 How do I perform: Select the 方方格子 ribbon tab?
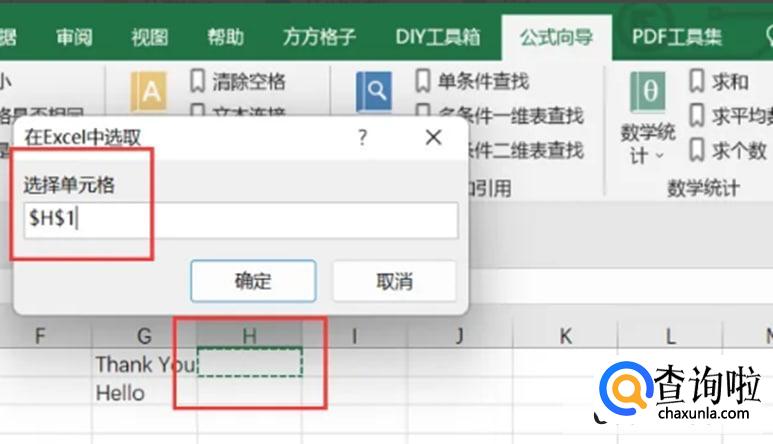[x=319, y=37]
